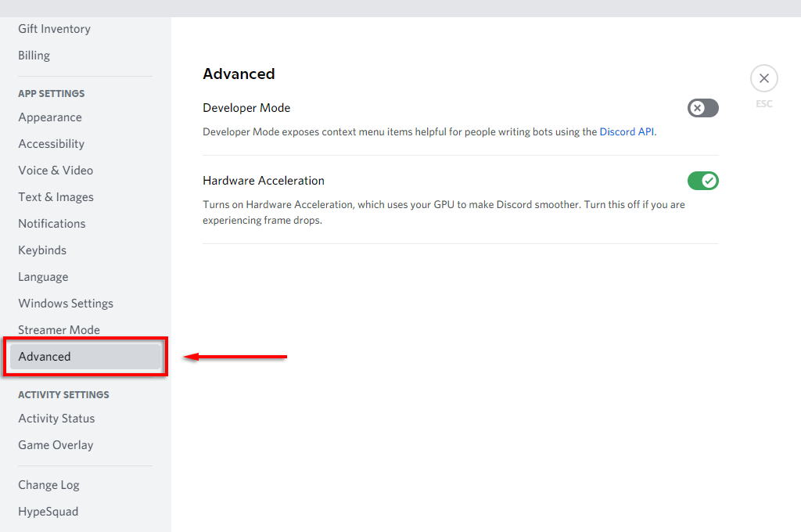Select the Notifications section

click(x=52, y=224)
